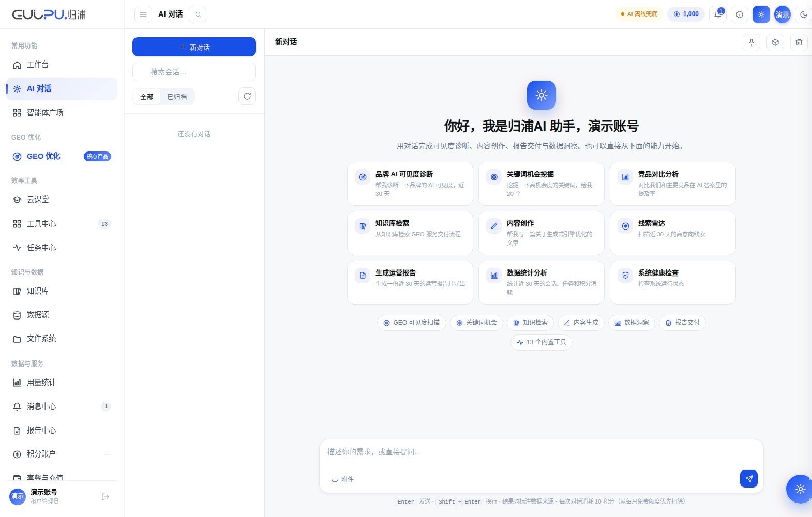Viewport: 812px width, 517px height.
Task: Collapse sidebar with hamburger menu icon
Action: coord(143,14)
